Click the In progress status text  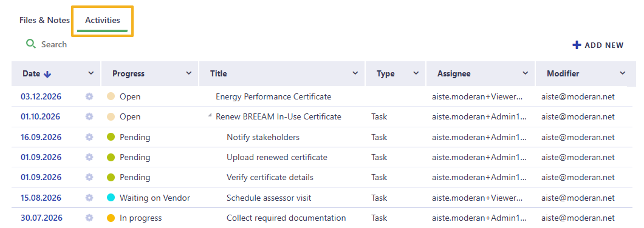click(140, 218)
